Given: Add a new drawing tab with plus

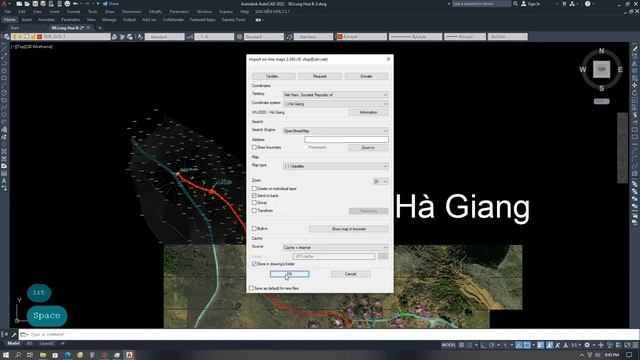Looking at the screenshot, I should (x=100, y=28).
